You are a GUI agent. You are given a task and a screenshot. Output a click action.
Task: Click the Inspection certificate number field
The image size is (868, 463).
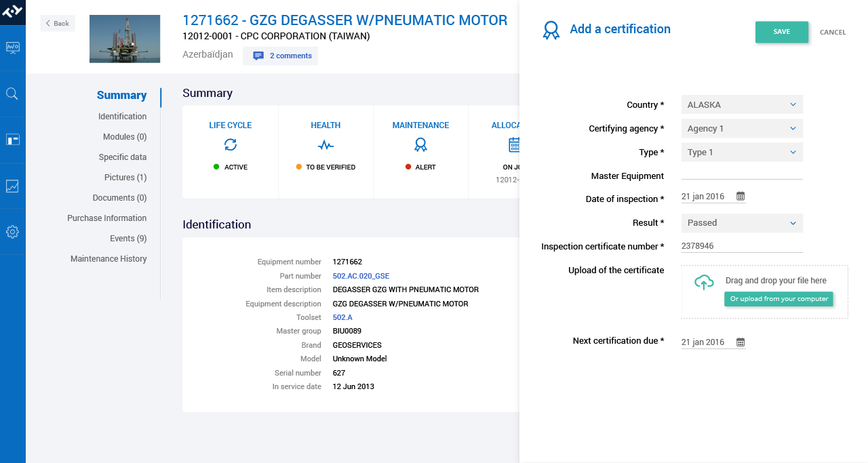pyautogui.click(x=742, y=247)
